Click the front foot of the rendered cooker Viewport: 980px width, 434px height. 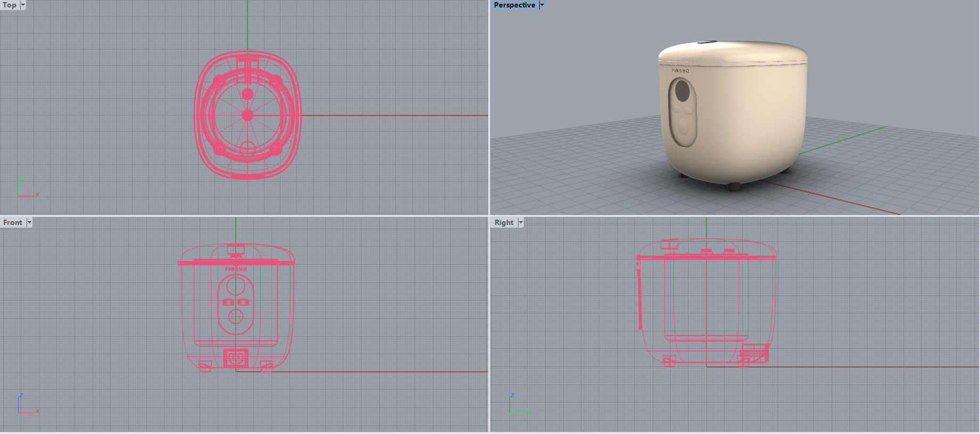734,187
